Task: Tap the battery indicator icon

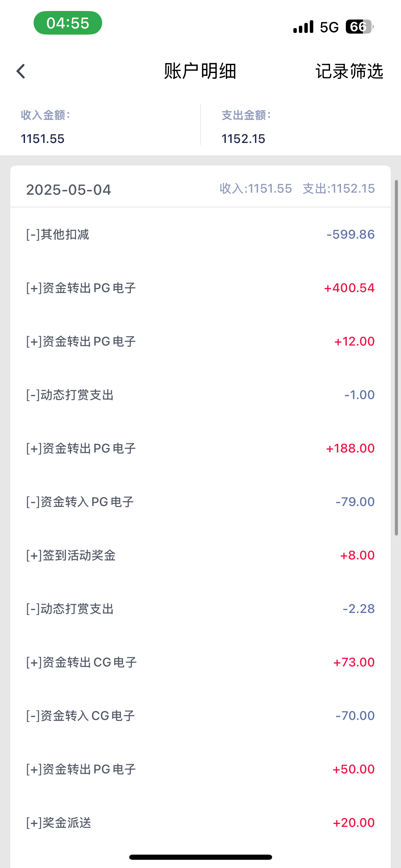Action: tap(359, 27)
